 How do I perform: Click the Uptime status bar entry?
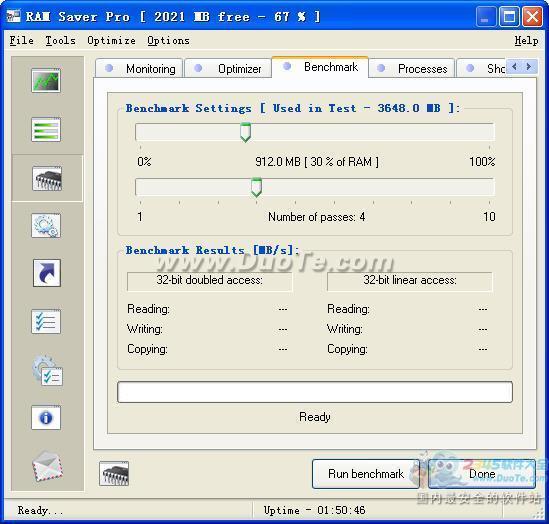[x=314, y=510]
